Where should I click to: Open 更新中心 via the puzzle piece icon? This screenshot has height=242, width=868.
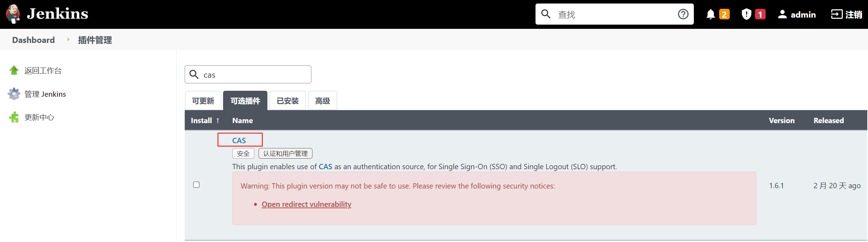click(x=13, y=117)
